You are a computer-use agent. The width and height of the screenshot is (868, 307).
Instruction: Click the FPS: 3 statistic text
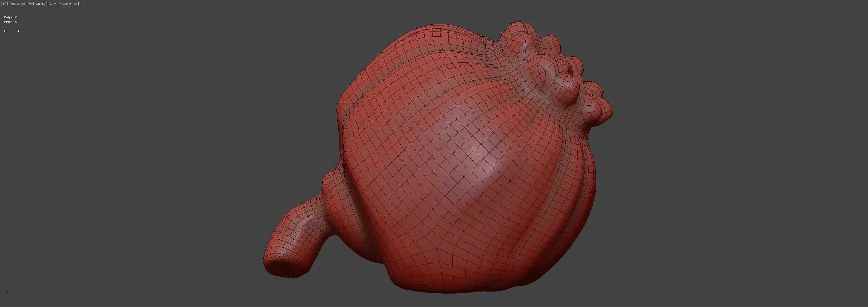point(11,31)
